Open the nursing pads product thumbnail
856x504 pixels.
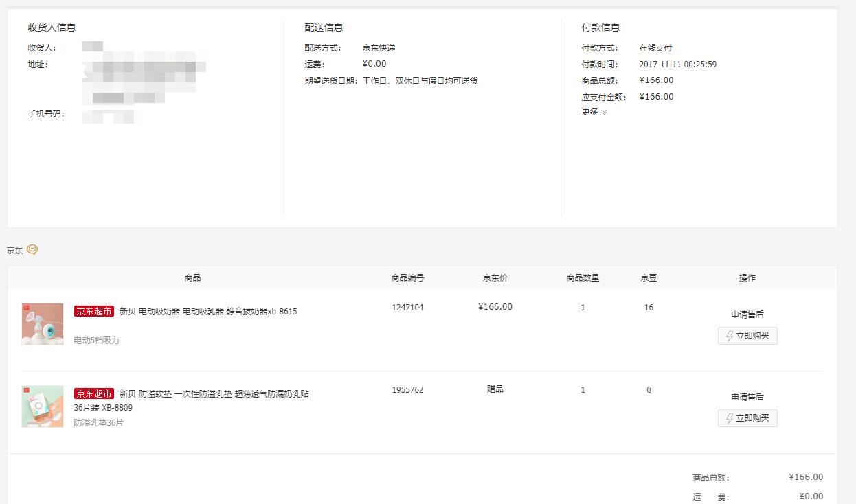click(x=43, y=406)
